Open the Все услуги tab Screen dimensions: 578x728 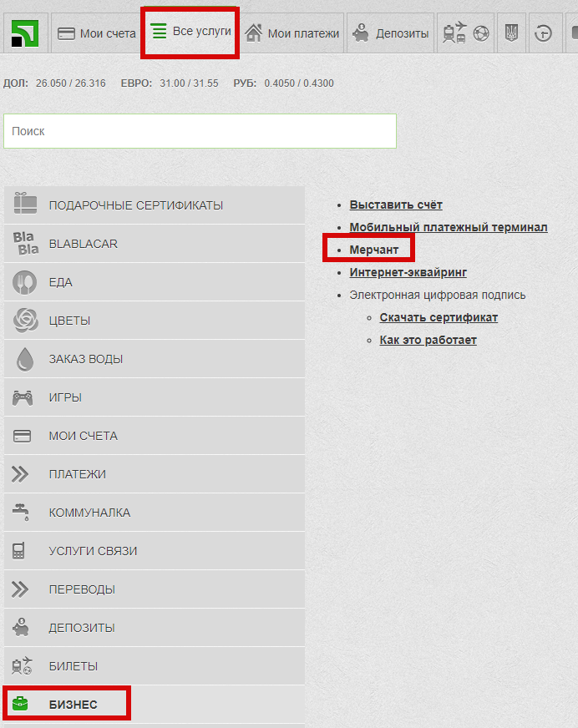(191, 32)
